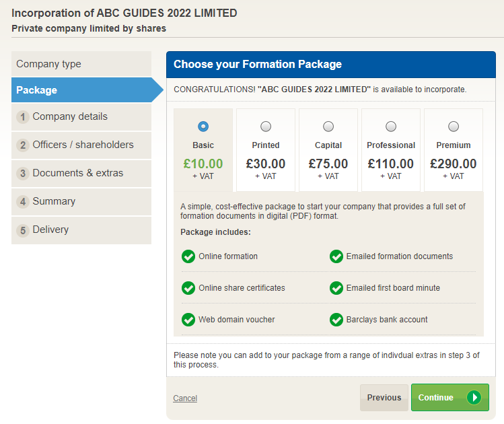The width and height of the screenshot is (504, 424).
Task: Choose the Premium £290.00 radio option
Action: point(454,127)
